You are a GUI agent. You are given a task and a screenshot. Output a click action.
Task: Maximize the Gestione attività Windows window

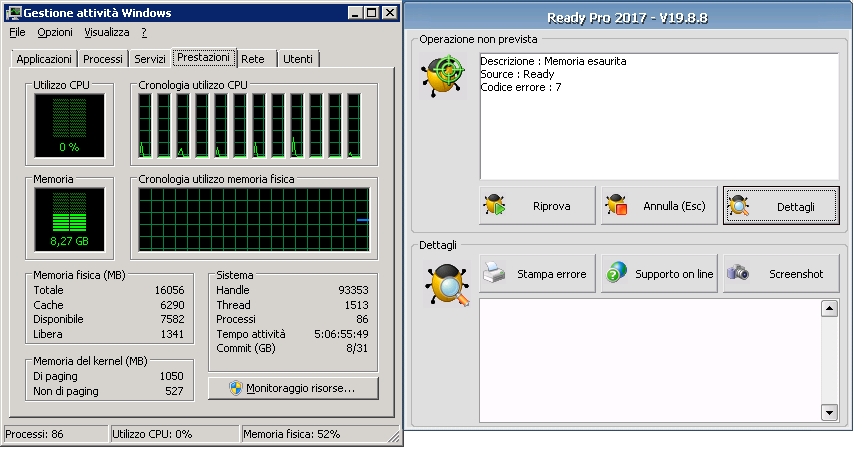tap(372, 13)
